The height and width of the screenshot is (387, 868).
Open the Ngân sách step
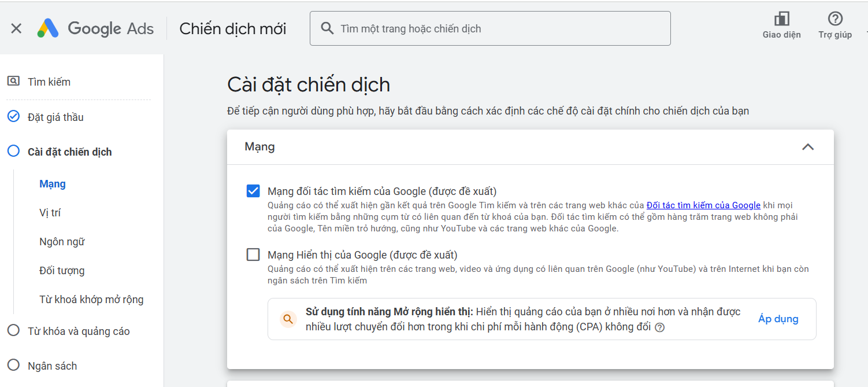click(x=52, y=366)
